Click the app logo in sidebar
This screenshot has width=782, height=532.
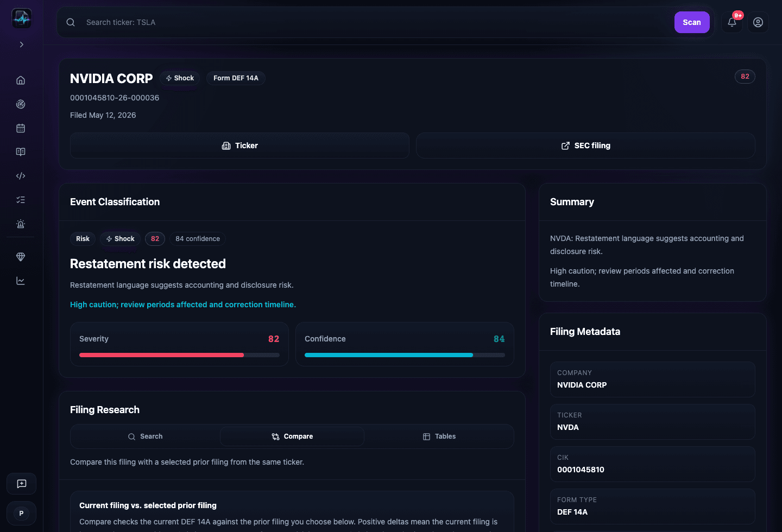(22, 18)
